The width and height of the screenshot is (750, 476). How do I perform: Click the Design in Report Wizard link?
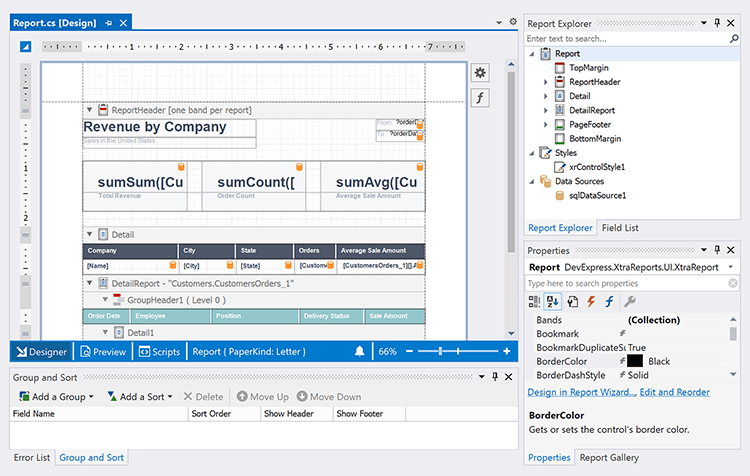581,392
